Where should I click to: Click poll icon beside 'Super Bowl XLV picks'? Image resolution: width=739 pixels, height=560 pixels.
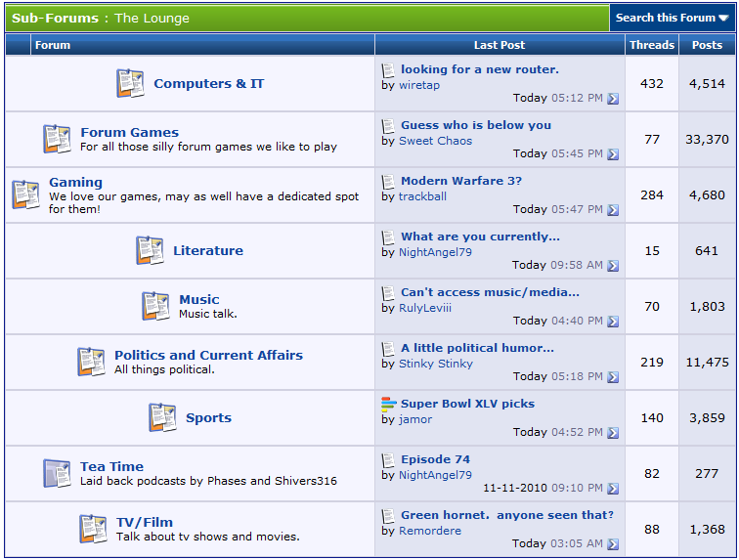pyautogui.click(x=389, y=404)
